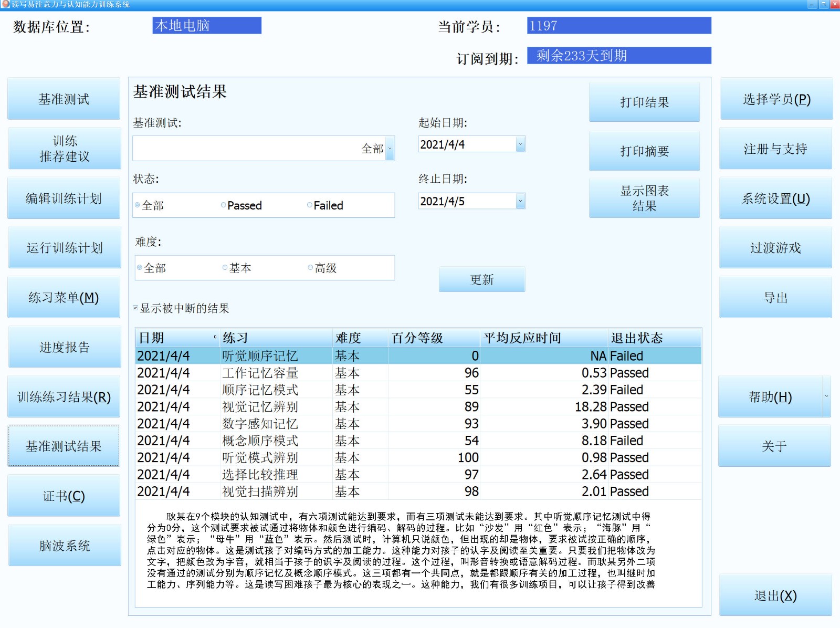The width and height of the screenshot is (840, 628).
Task: Select the 工作记忆容量 row
Action: (x=418, y=373)
